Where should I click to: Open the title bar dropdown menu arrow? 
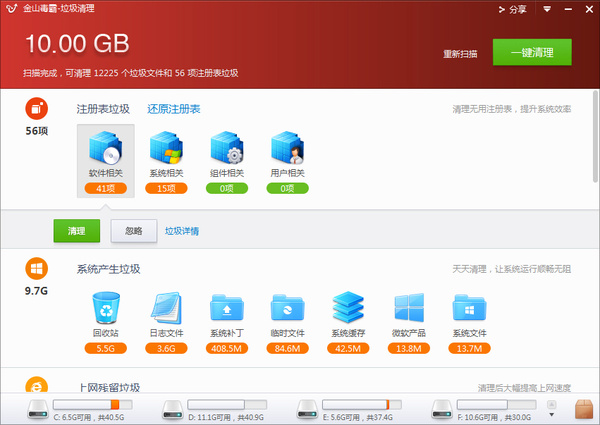click(x=547, y=9)
